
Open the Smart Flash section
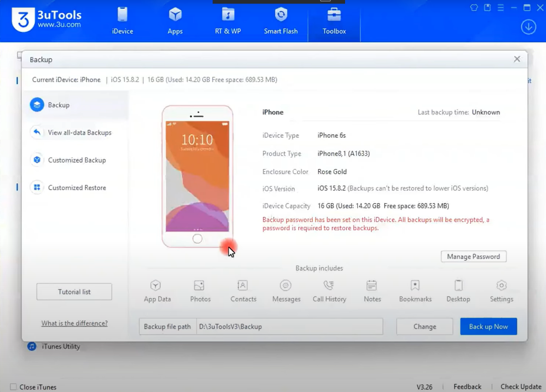281,21
